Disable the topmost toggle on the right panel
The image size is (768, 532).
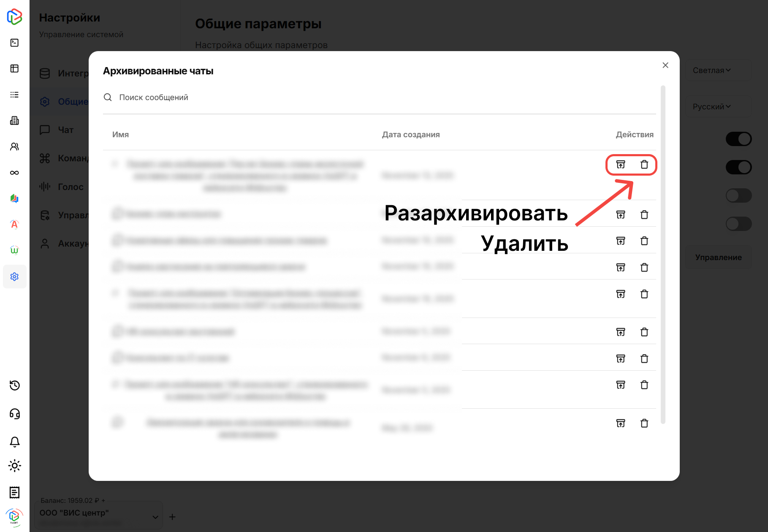click(738, 139)
